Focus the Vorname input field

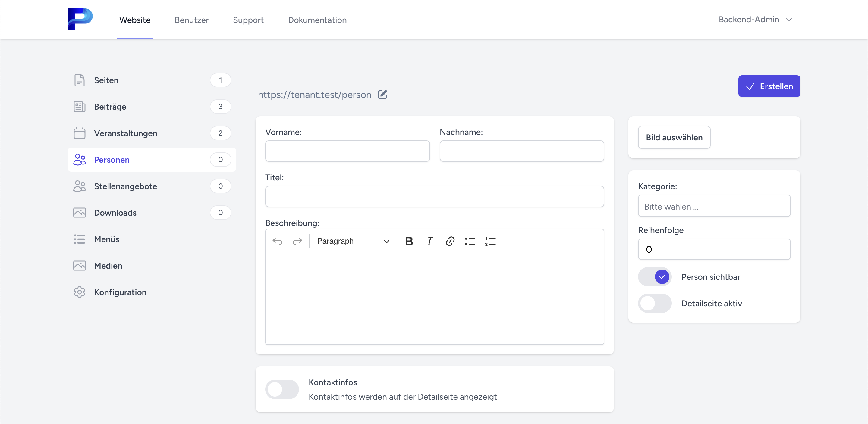pos(347,151)
